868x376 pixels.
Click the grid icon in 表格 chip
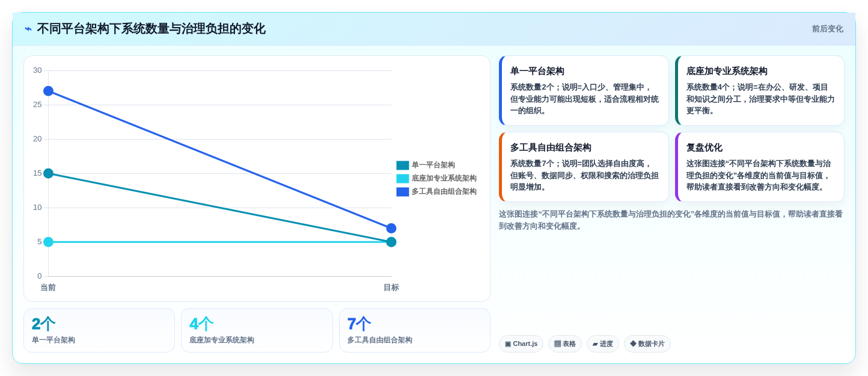[557, 344]
